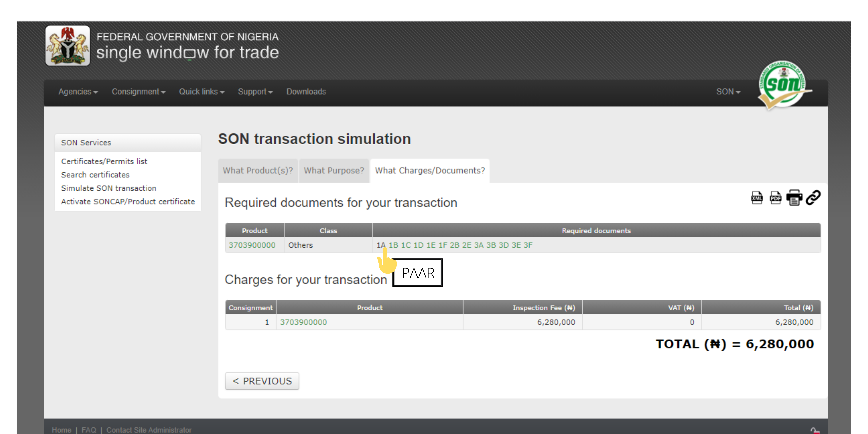This screenshot has height=434, width=868.
Task: Expand the Quick links menu
Action: (202, 92)
